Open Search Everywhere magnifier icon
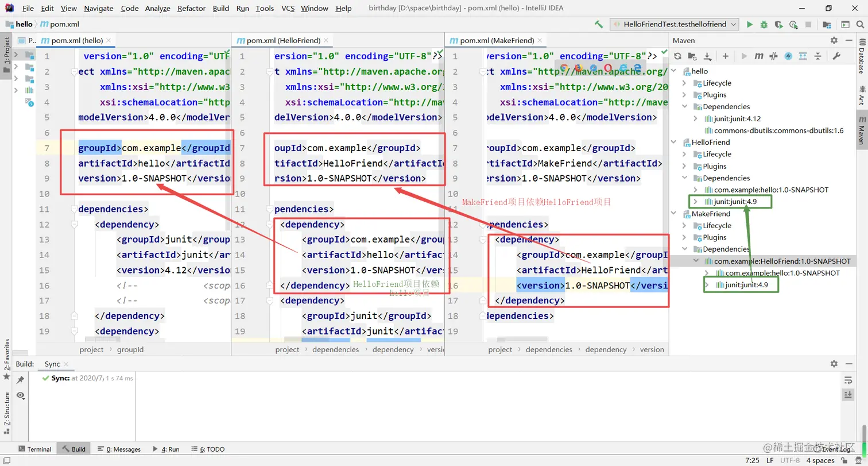Image resolution: width=868 pixels, height=466 pixels. pyautogui.click(x=861, y=25)
